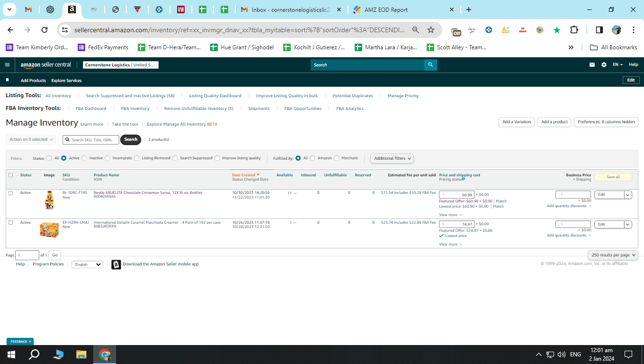Select the Listing Removed status filter

click(137, 158)
